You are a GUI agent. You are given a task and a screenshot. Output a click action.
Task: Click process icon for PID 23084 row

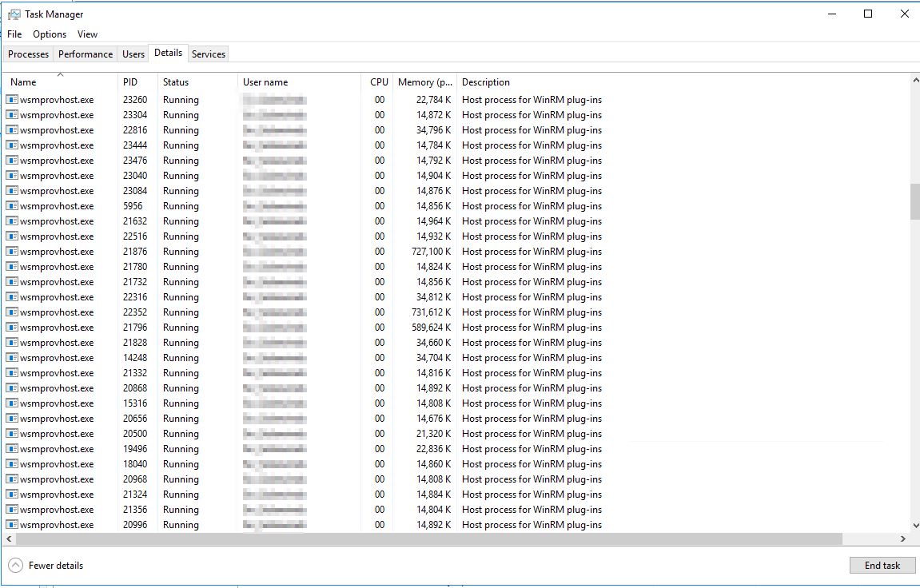coord(12,191)
